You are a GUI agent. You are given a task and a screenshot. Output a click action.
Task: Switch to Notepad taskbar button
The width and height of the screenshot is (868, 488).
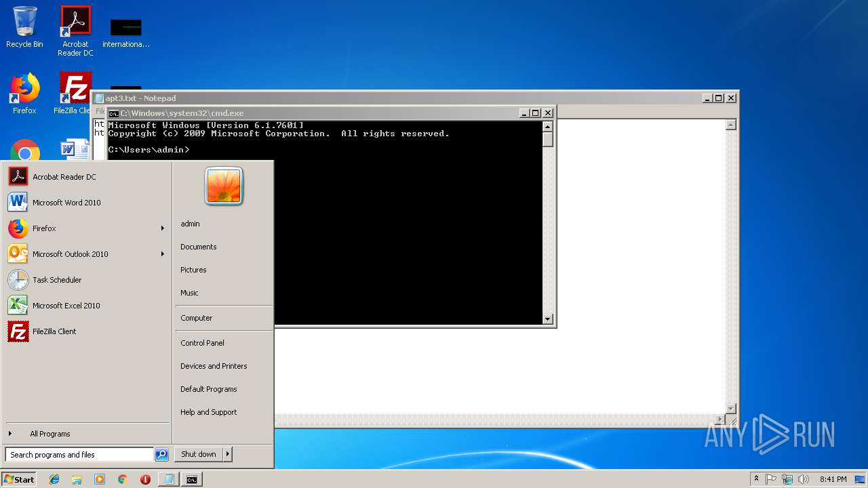pos(169,479)
